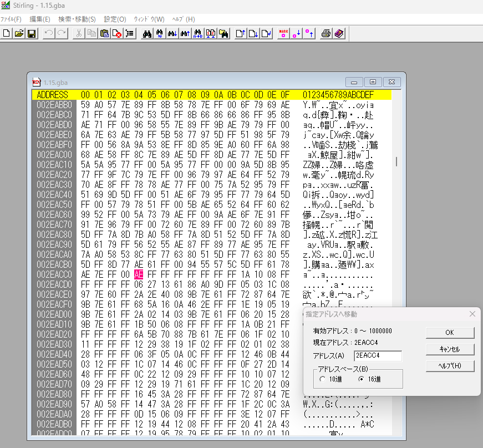This screenshot has height=448, width=483.
Task: Click the Find previous binoculars up-arrow icon
Action: pos(185,33)
